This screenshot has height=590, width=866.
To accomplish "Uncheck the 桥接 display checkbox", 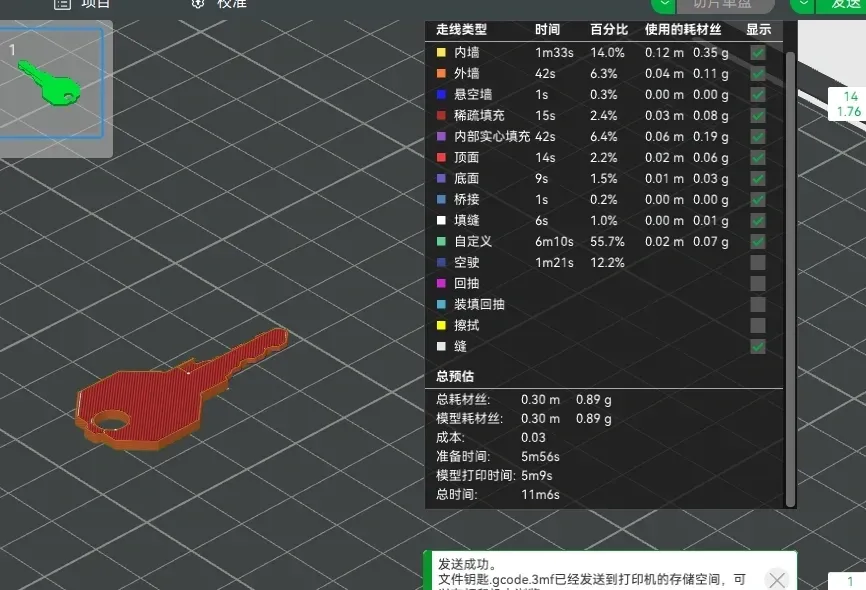I will tap(758, 199).
